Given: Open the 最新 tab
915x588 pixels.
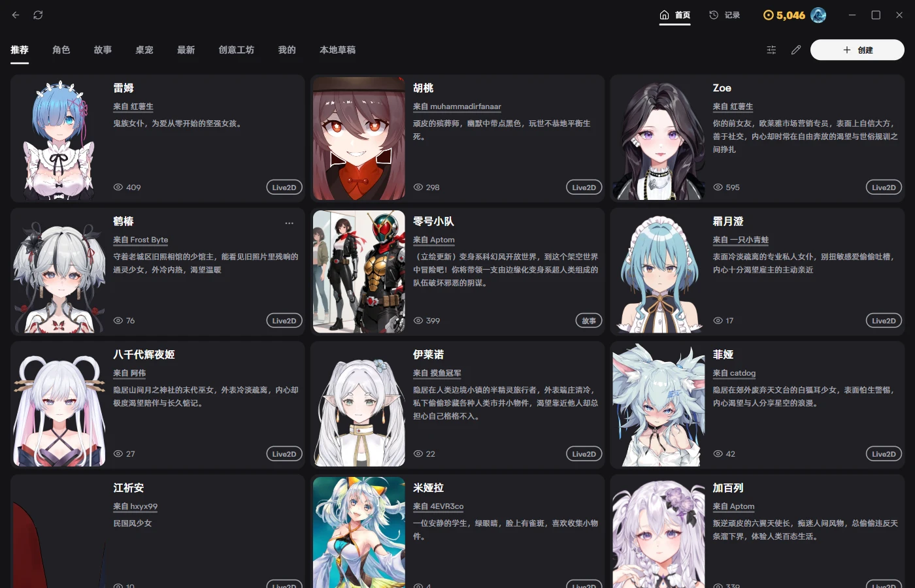Looking at the screenshot, I should [x=186, y=50].
